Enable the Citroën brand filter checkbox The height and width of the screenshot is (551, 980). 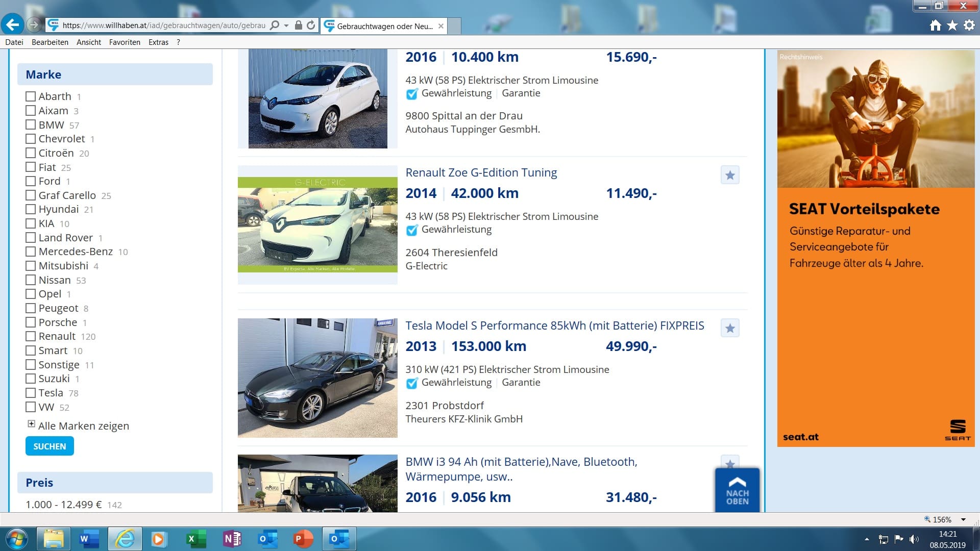(x=31, y=153)
